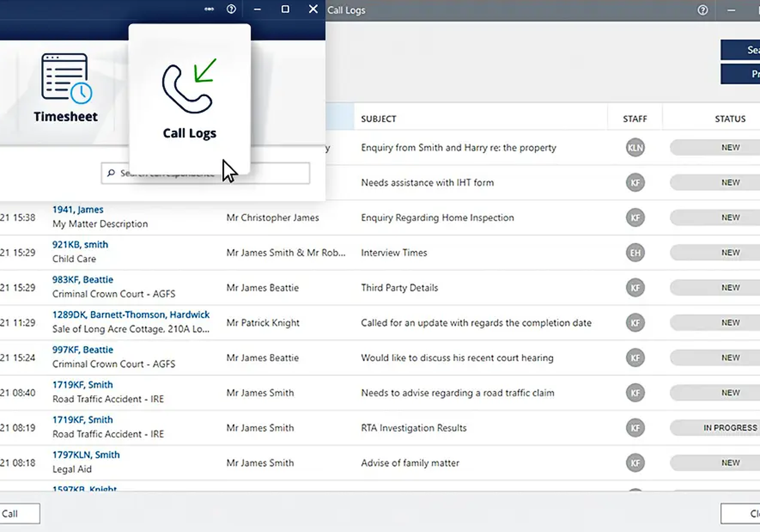Select 'Legal Aid' matter description

[x=72, y=469]
